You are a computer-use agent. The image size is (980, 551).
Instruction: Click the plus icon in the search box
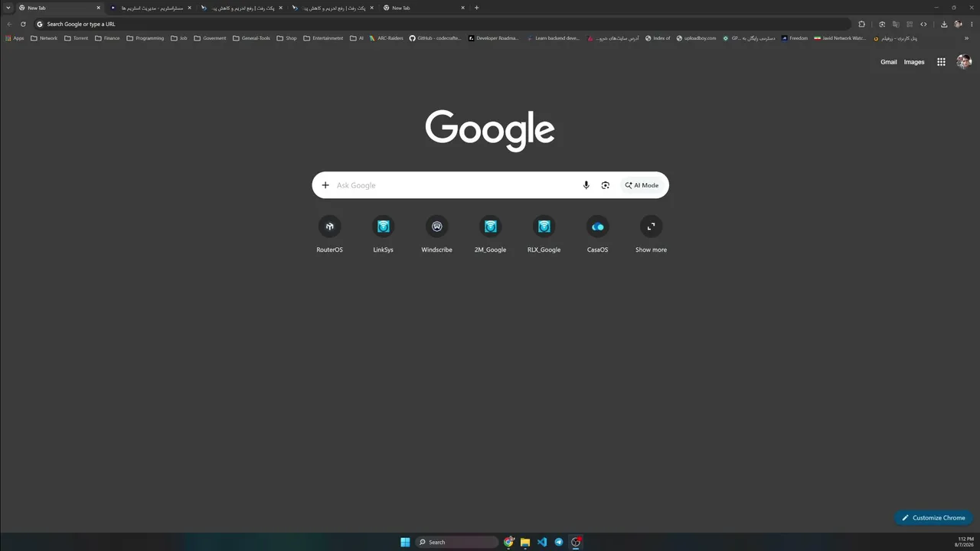click(325, 185)
